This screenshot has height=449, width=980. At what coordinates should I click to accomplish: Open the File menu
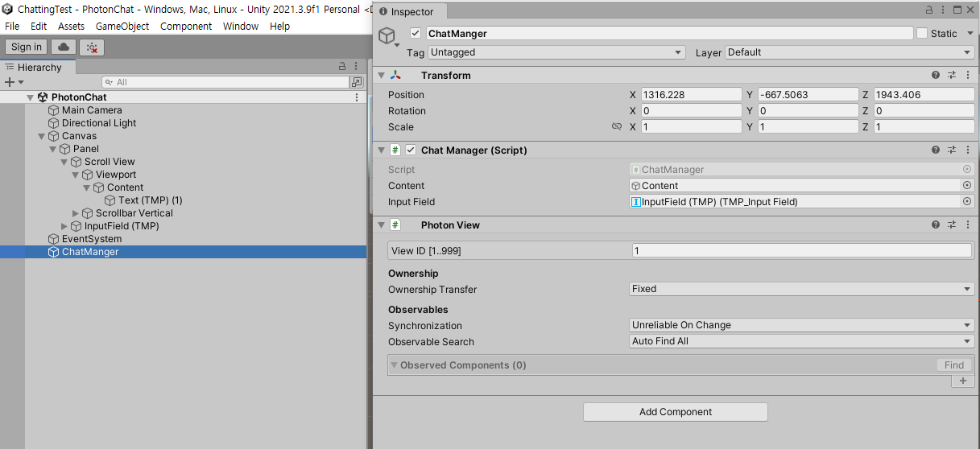point(12,27)
